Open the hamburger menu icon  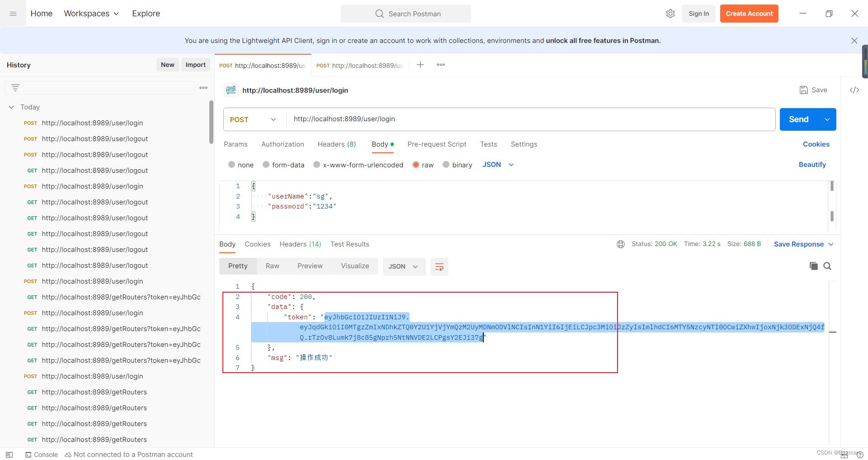(13, 14)
